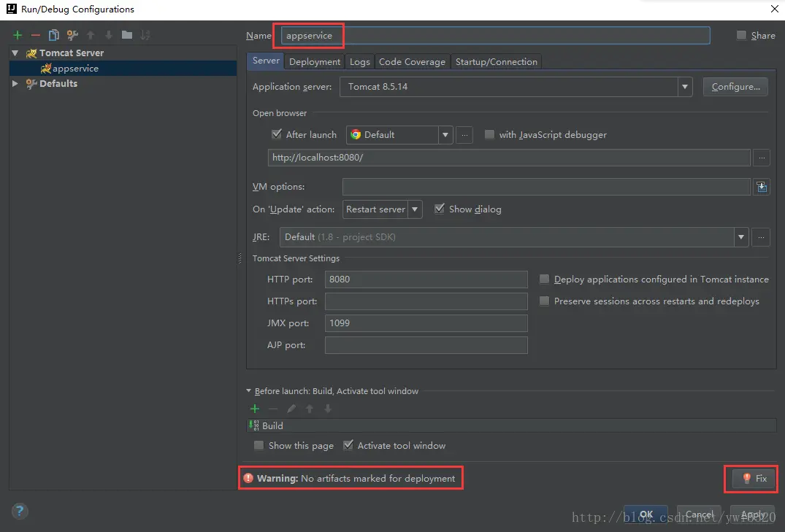The height and width of the screenshot is (532, 785).
Task: Select the Tomcat Server tree item
Action: [x=71, y=53]
